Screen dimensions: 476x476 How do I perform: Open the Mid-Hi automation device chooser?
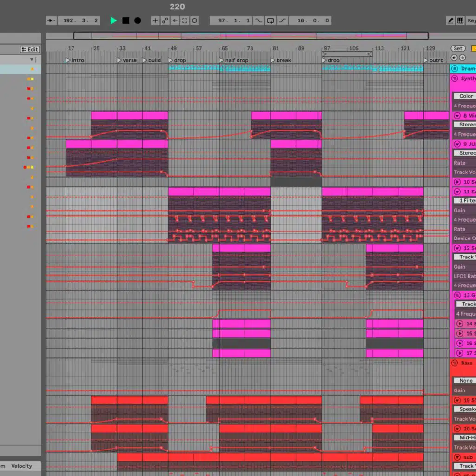click(x=465, y=437)
